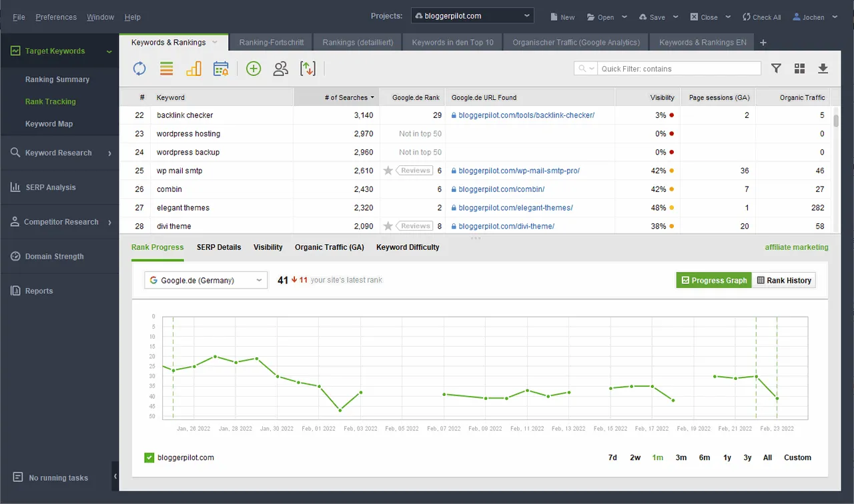Open SERP Analysis section
The height and width of the screenshot is (504, 854).
[x=51, y=187]
